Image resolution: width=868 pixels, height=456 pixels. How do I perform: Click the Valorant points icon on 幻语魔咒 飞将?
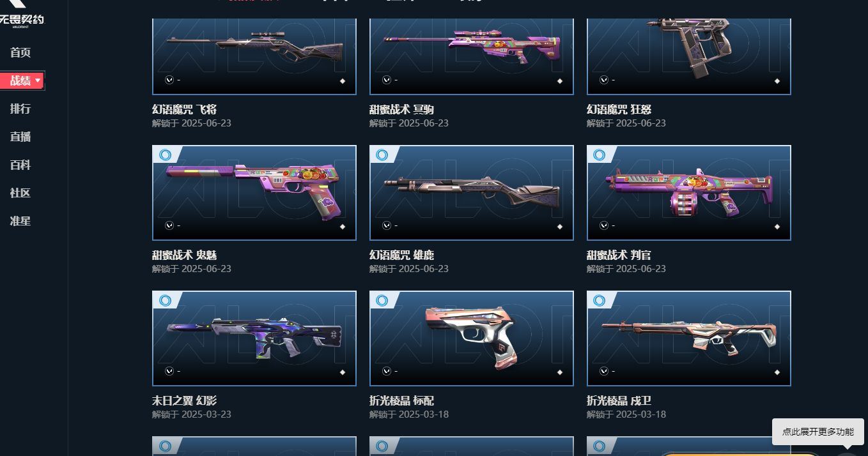[169, 80]
